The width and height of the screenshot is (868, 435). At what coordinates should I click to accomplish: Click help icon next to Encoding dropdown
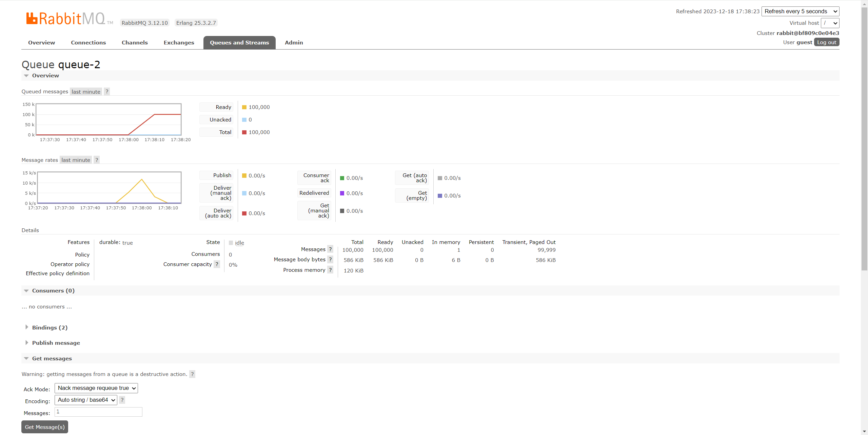click(x=122, y=400)
